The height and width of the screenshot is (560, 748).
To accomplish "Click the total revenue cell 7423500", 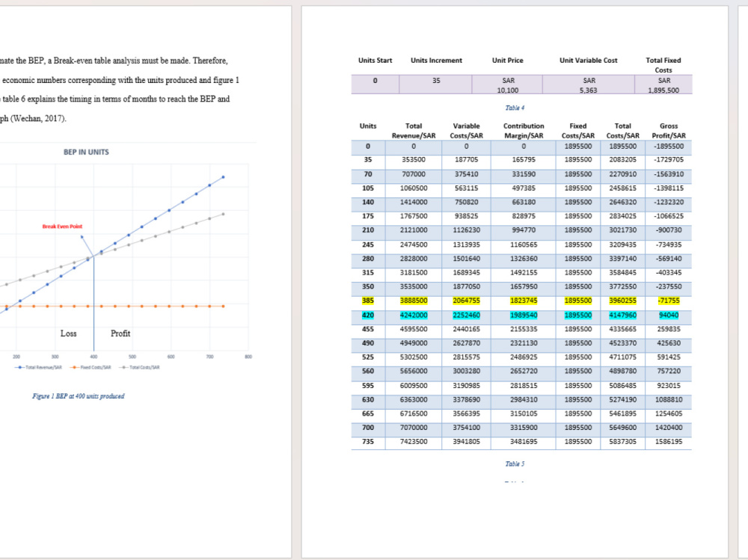I will tap(414, 442).
